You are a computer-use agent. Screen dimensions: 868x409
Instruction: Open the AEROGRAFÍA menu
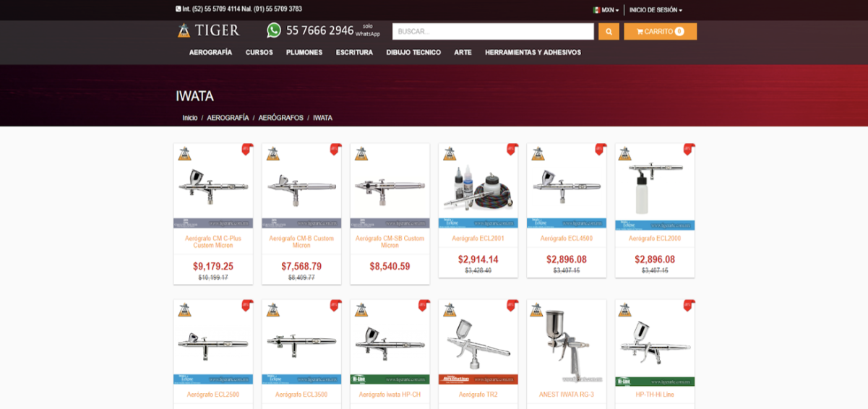pos(210,52)
